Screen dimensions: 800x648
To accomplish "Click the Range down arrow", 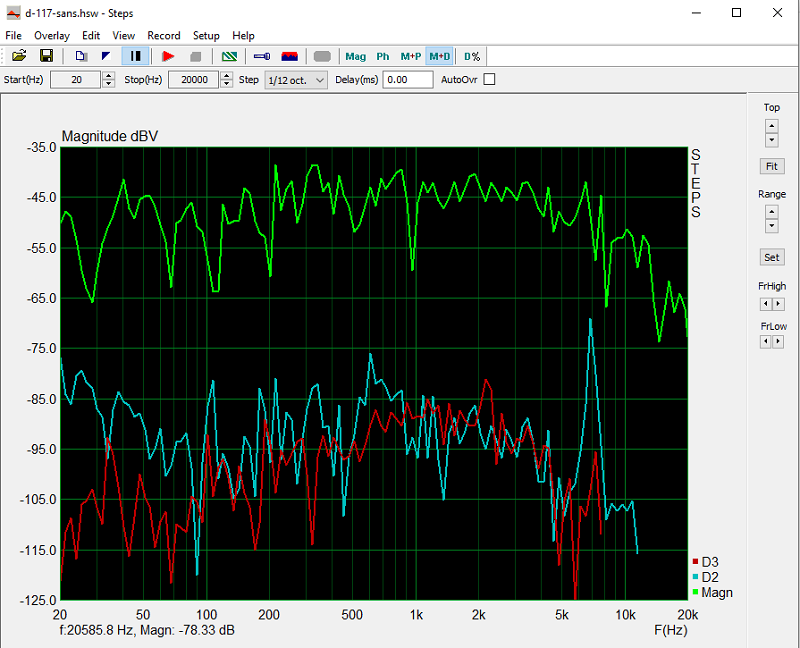I will 771,226.
